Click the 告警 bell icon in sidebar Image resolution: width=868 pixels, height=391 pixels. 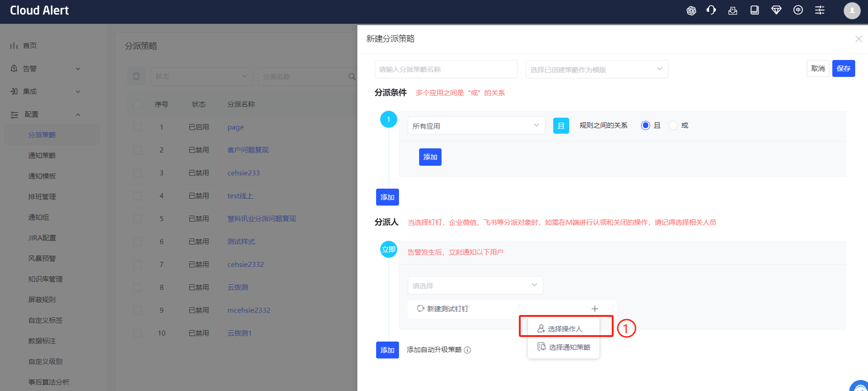pos(14,69)
